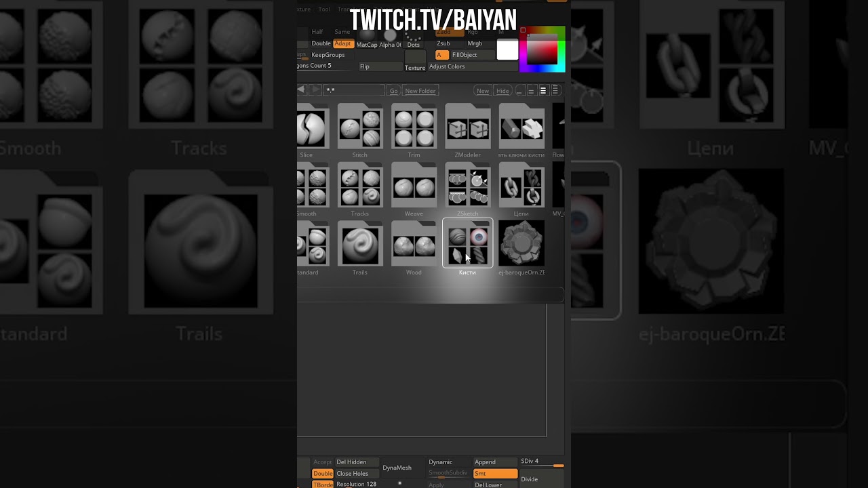The height and width of the screenshot is (488, 868).
Task: Open the ZSketch brush folder
Action: coord(468,186)
